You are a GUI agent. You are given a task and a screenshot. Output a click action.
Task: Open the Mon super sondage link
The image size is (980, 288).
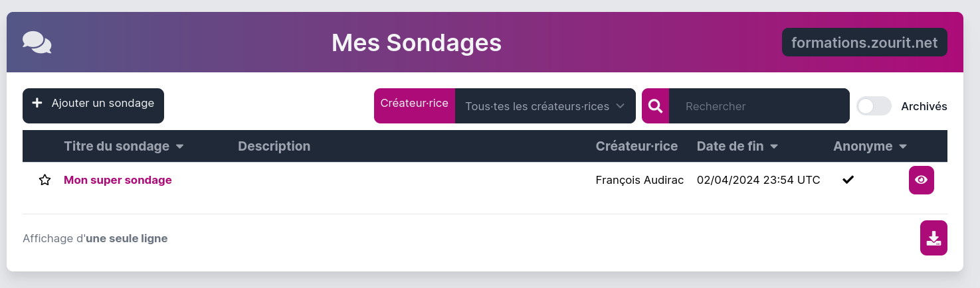tap(118, 180)
